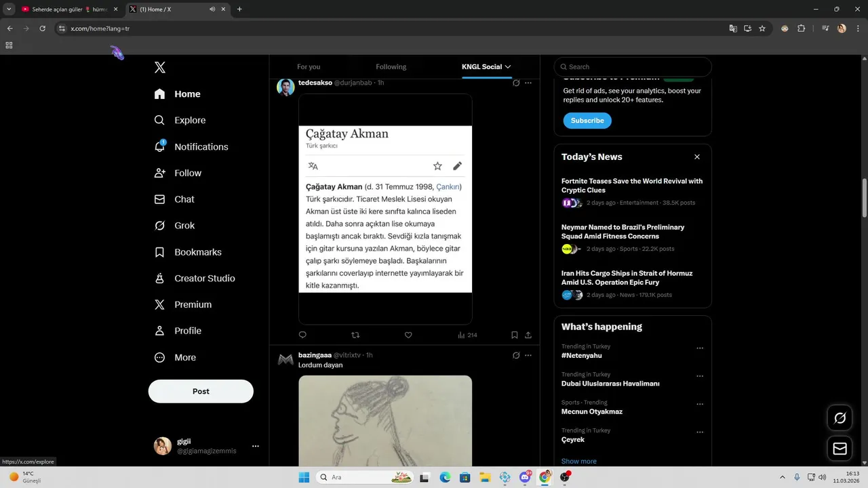Bookmark this page with star icon

762,28
